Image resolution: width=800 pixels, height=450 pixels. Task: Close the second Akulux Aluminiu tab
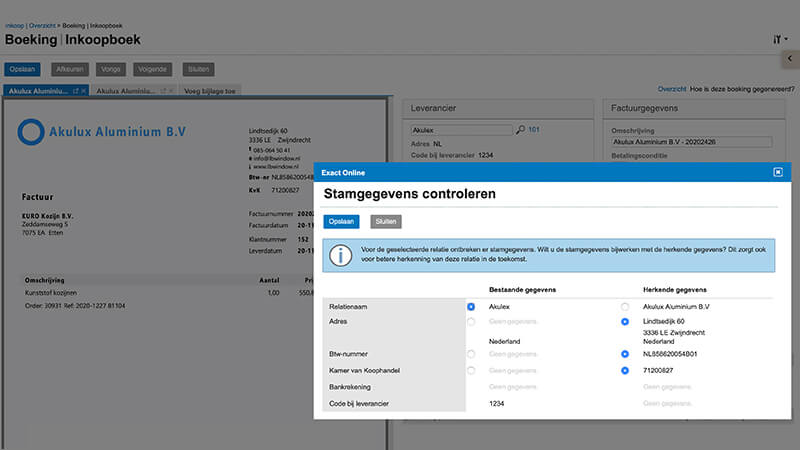171,91
